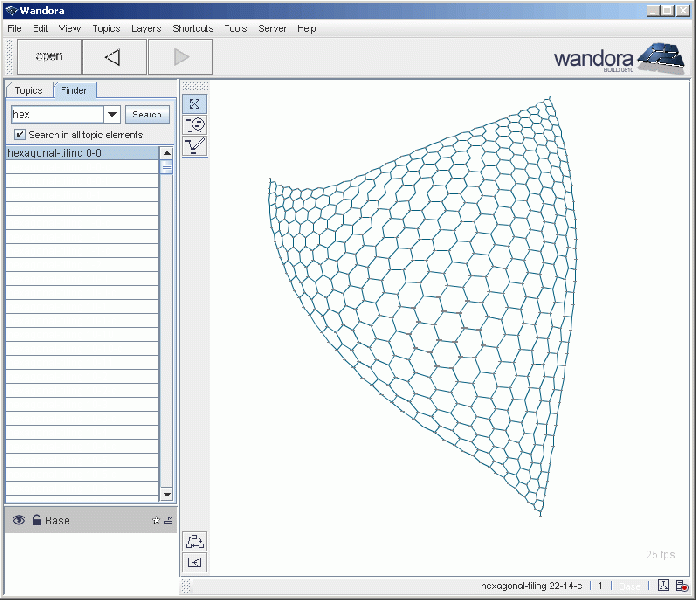The height and width of the screenshot is (600, 696).
Task: Open the search history dropdown arrow
Action: click(x=112, y=115)
